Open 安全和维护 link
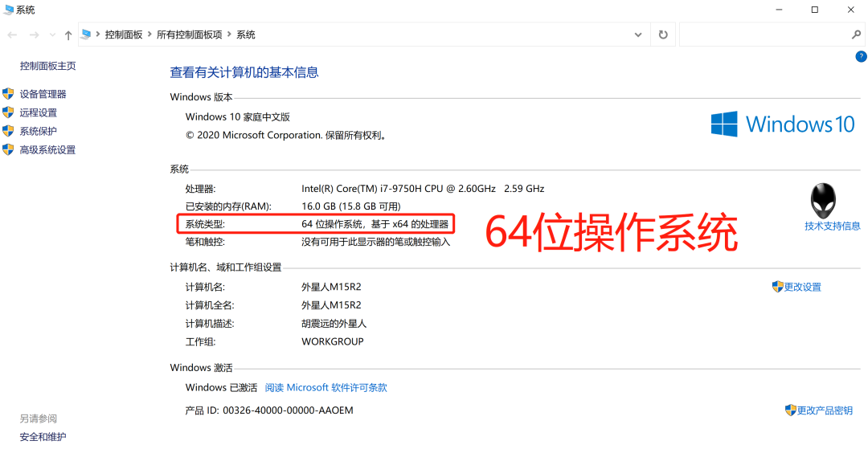868x449 pixels. (43, 437)
